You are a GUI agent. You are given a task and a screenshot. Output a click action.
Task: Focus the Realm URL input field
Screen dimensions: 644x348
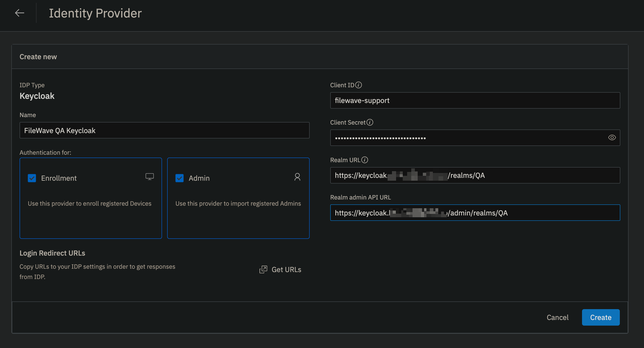(x=475, y=175)
